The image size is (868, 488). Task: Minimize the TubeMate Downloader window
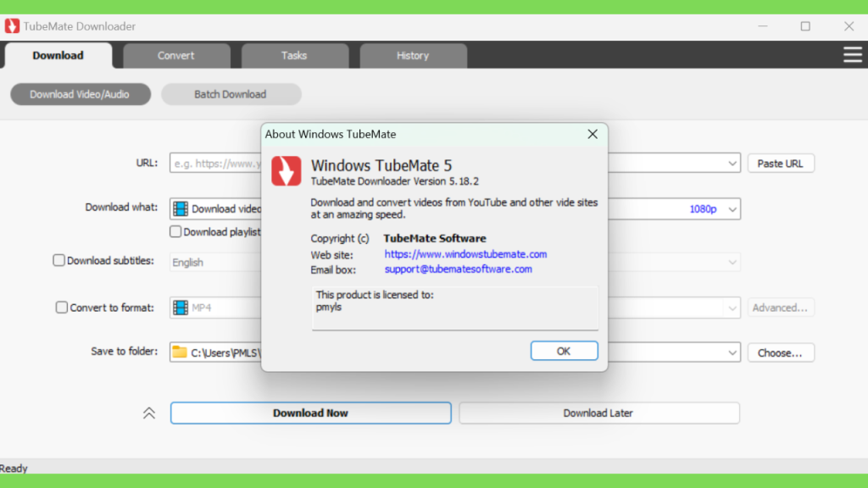[763, 26]
